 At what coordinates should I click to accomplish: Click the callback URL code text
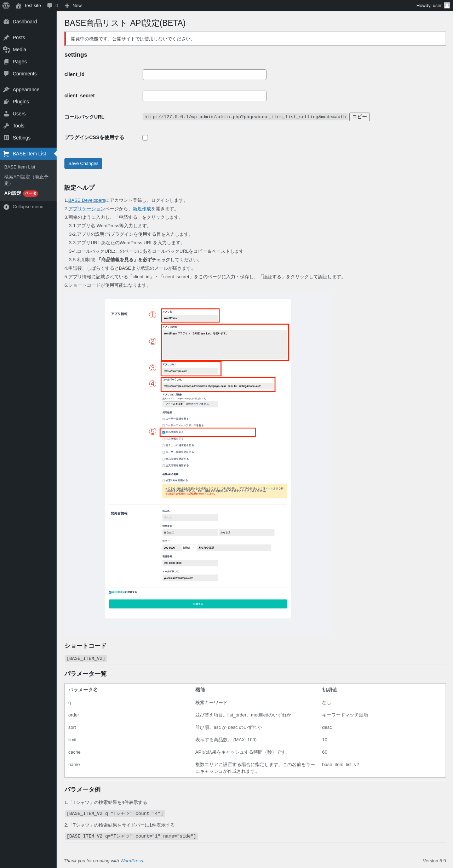point(245,117)
